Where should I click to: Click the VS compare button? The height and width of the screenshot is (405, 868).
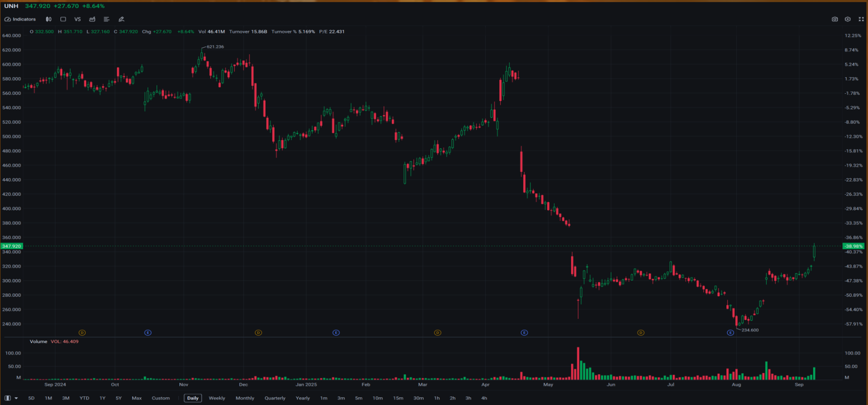click(78, 19)
